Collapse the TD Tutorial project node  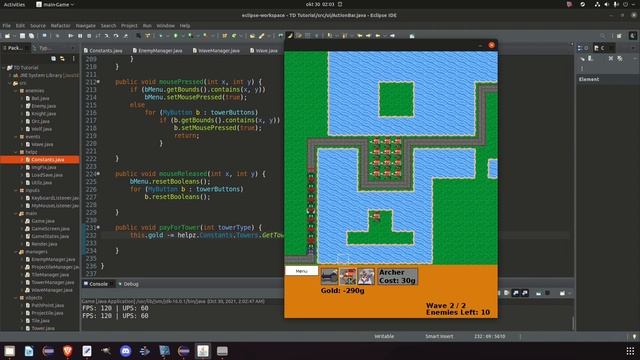pos(4,68)
